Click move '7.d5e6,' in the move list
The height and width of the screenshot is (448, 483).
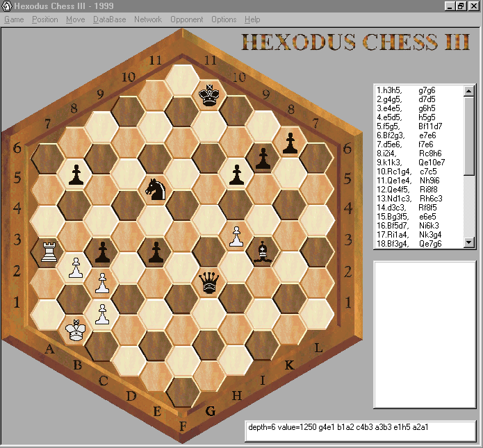point(389,144)
